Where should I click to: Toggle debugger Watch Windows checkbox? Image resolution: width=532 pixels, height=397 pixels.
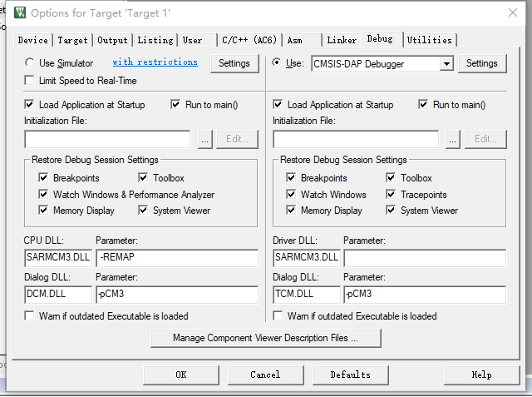(291, 194)
